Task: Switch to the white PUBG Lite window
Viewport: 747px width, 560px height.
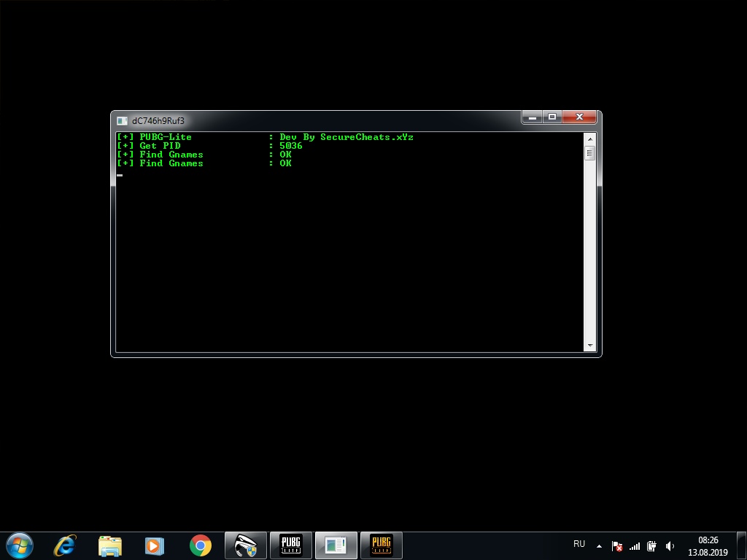Action: [290, 545]
